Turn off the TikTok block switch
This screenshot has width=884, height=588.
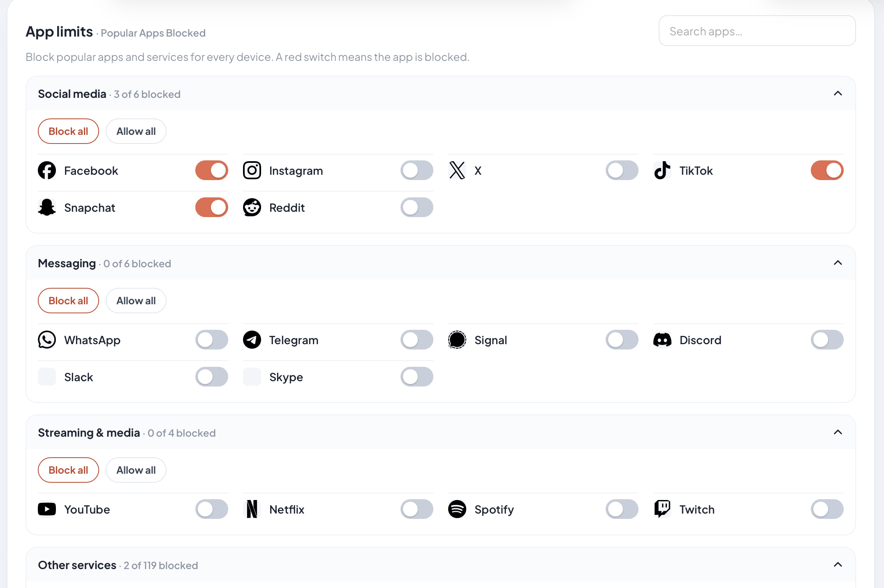pyautogui.click(x=827, y=170)
